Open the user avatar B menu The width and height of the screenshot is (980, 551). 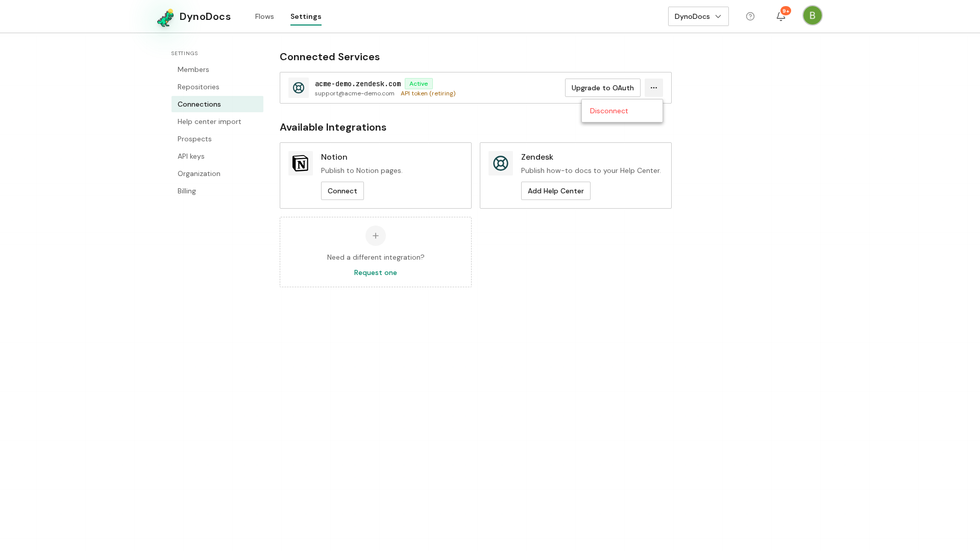pyautogui.click(x=813, y=15)
